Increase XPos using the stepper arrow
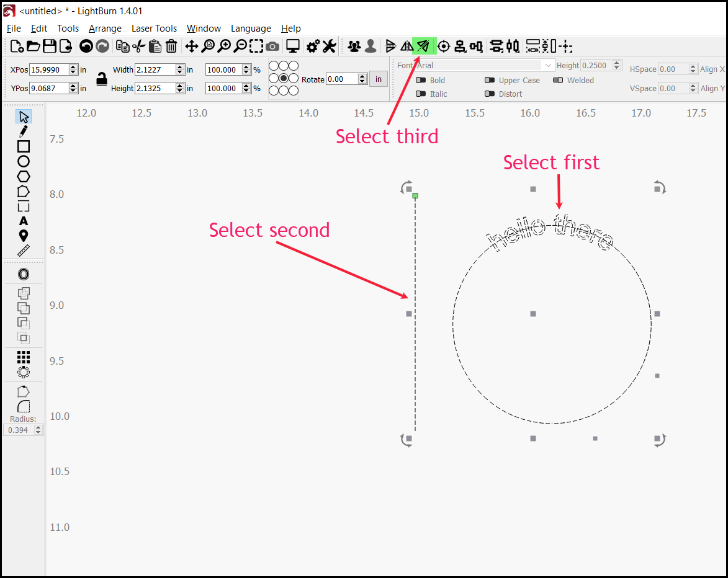Viewport: 728px width, 578px height. pos(73,67)
